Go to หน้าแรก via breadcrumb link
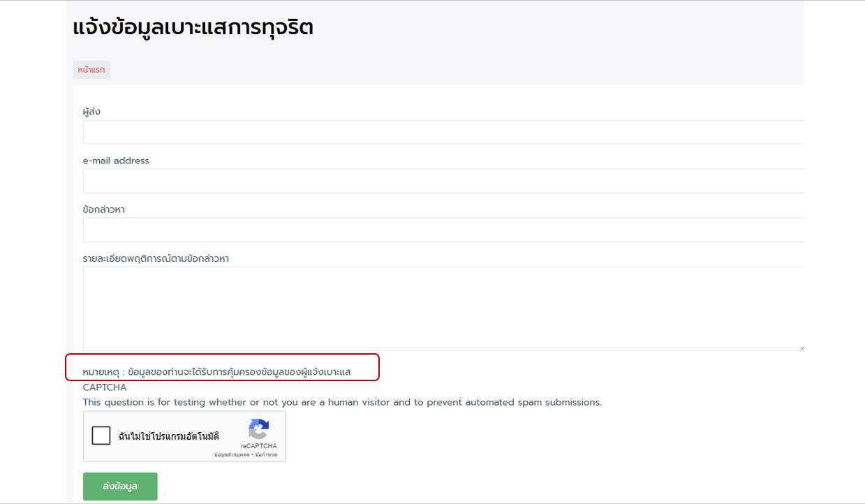 point(91,70)
